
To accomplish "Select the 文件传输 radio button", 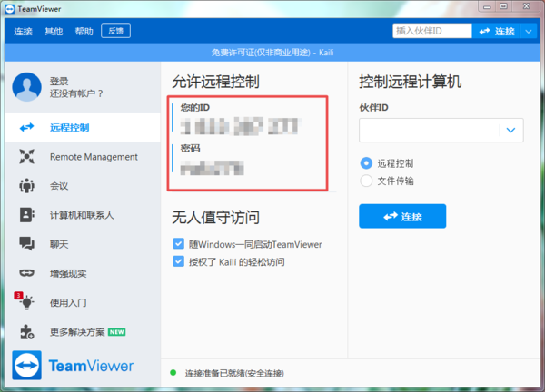I will [x=367, y=181].
